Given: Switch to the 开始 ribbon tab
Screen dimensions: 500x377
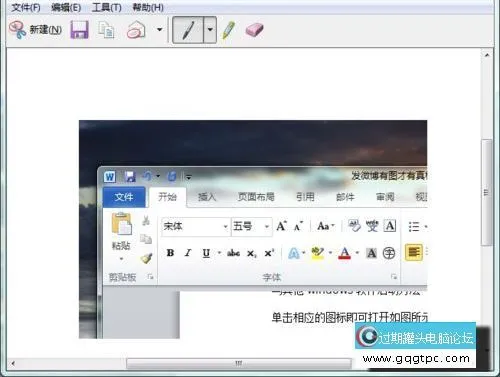Looking at the screenshot, I should [167, 197].
